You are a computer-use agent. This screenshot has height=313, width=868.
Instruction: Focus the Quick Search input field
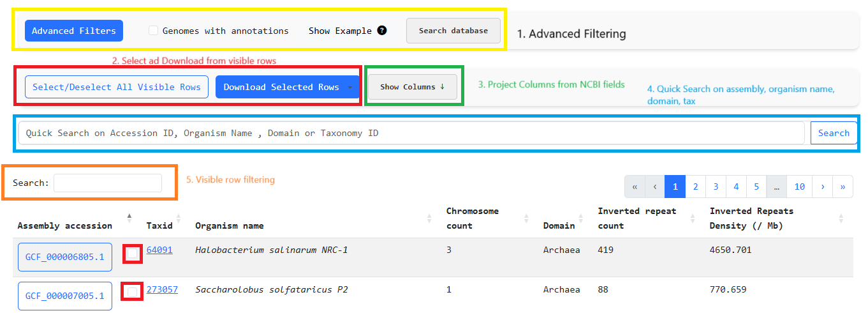coord(412,133)
